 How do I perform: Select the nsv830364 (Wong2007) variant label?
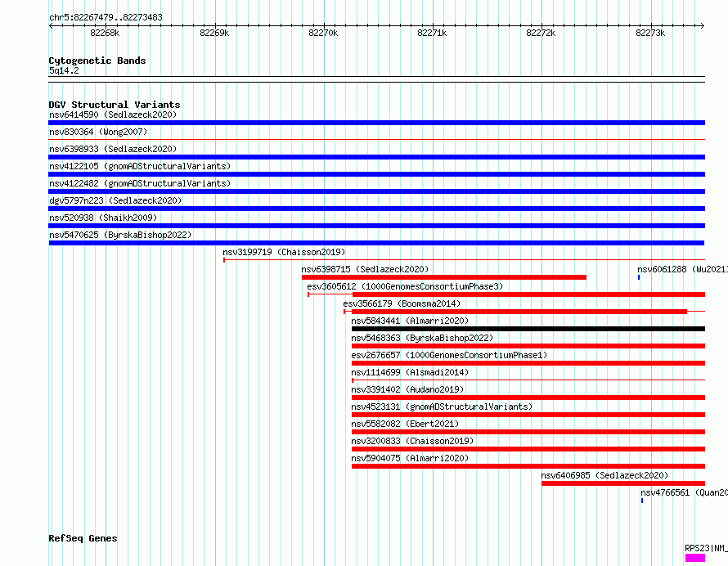click(x=98, y=132)
